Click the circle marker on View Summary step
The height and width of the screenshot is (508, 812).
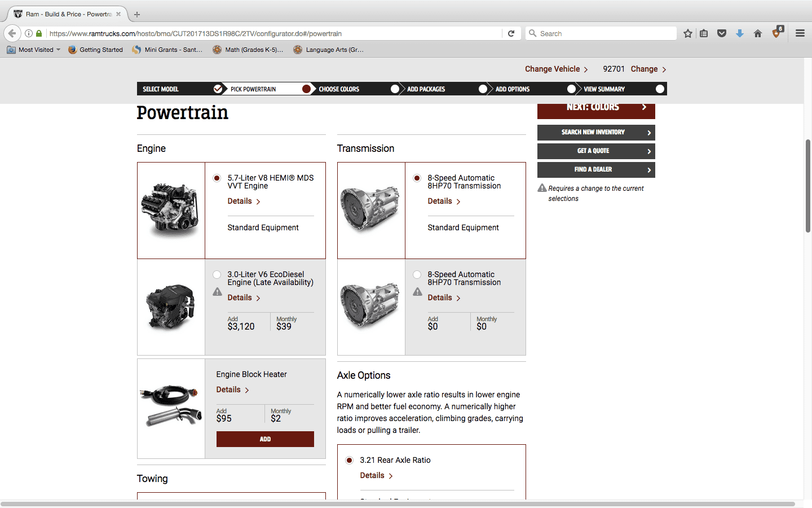(x=660, y=89)
